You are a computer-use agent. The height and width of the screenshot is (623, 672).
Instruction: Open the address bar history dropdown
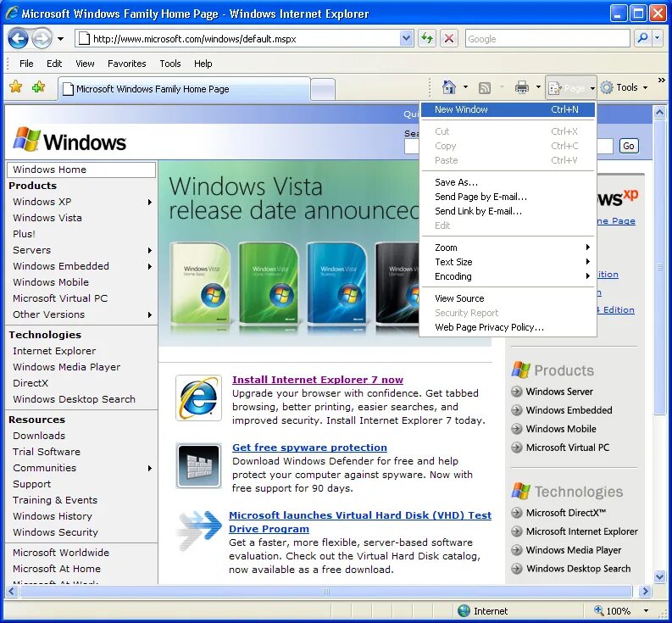(406, 39)
